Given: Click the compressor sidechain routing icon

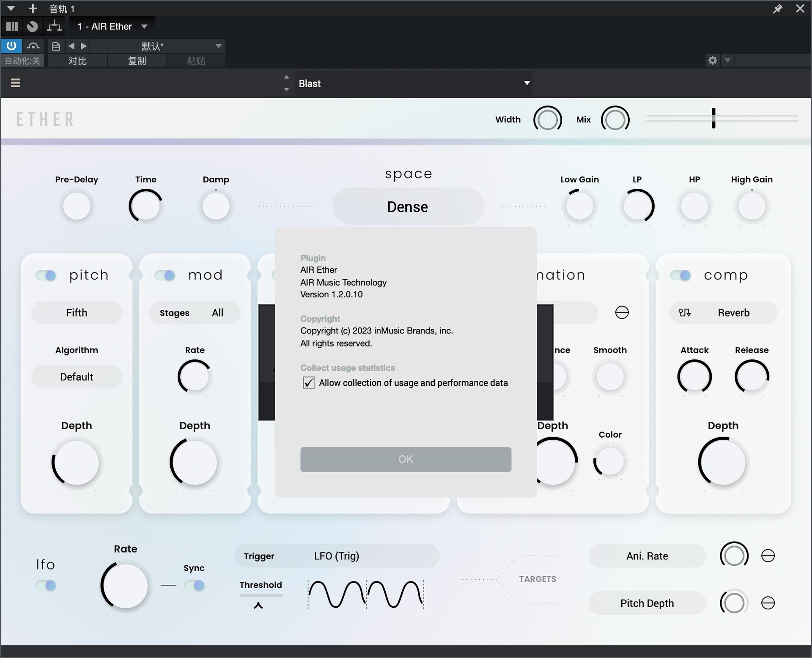Looking at the screenshot, I should pos(684,313).
